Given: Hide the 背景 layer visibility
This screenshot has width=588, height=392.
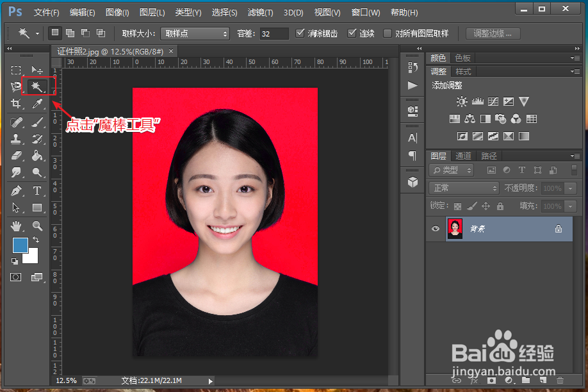Looking at the screenshot, I should point(435,228).
